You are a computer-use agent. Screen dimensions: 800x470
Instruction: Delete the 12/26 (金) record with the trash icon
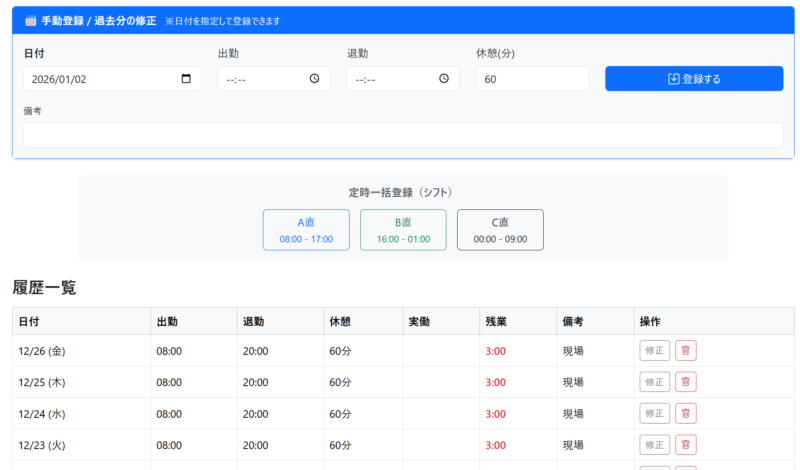686,351
